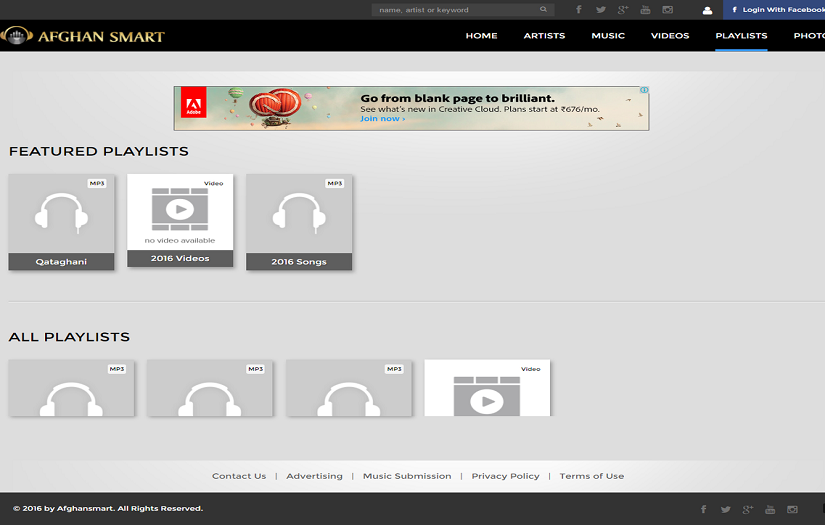Open the Music menu
The image size is (825, 525).
pos(608,36)
